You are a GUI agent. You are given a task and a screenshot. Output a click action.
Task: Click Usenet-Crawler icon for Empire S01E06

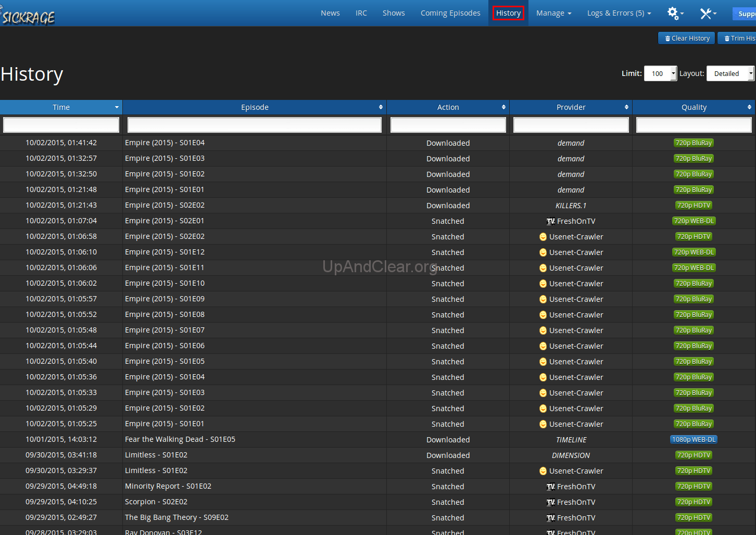tap(543, 346)
